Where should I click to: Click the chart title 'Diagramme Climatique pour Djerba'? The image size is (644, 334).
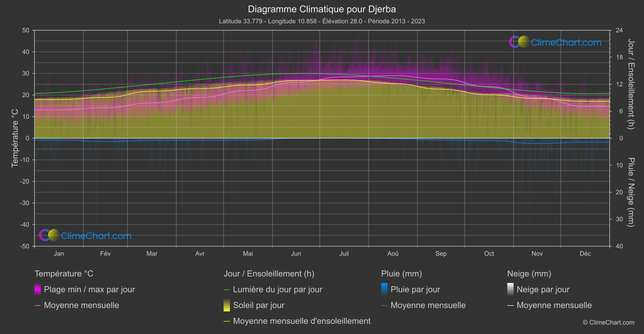322,9
